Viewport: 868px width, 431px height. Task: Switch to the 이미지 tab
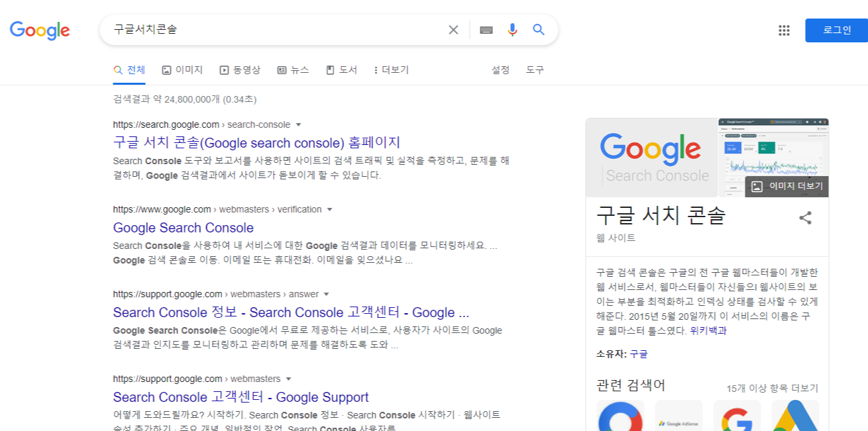(x=182, y=70)
